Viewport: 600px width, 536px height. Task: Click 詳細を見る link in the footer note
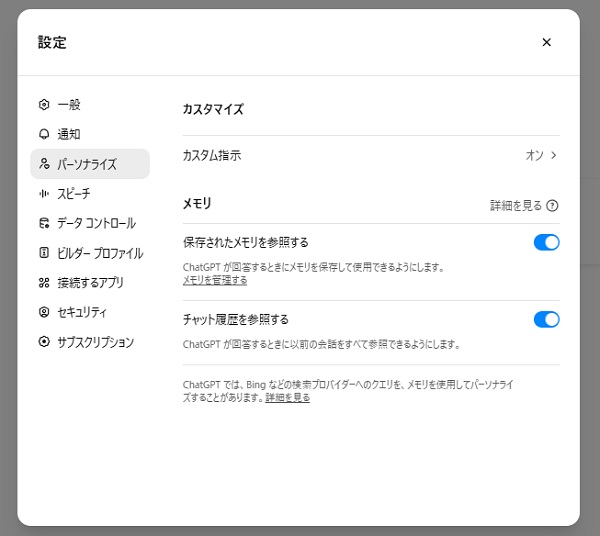coord(287,398)
